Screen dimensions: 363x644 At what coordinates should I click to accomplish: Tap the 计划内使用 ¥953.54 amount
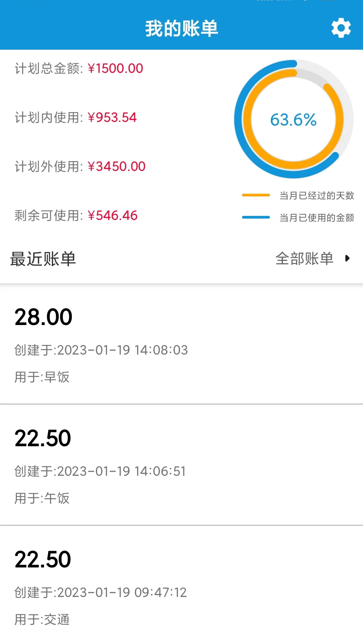[112, 118]
